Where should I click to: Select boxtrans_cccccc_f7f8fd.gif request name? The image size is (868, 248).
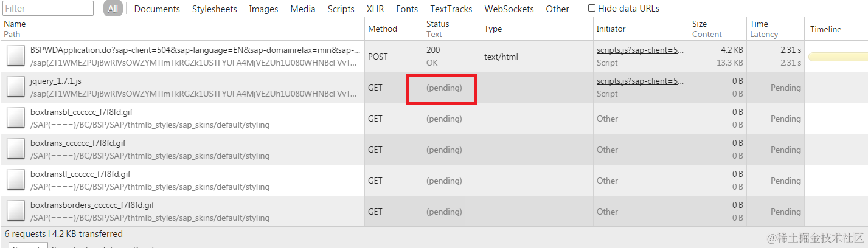[78, 143]
